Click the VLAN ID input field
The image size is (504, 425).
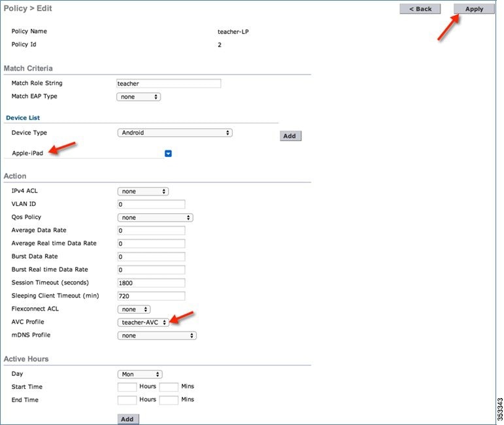[152, 204]
